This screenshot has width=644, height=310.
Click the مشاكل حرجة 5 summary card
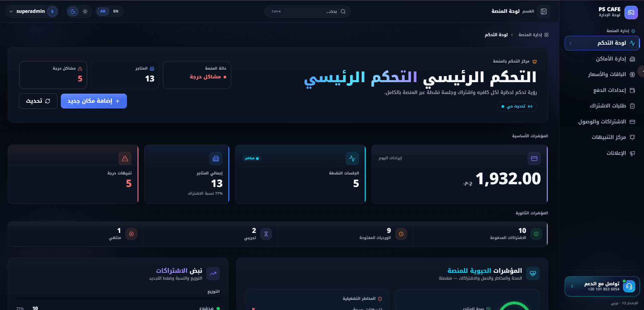coord(53,75)
